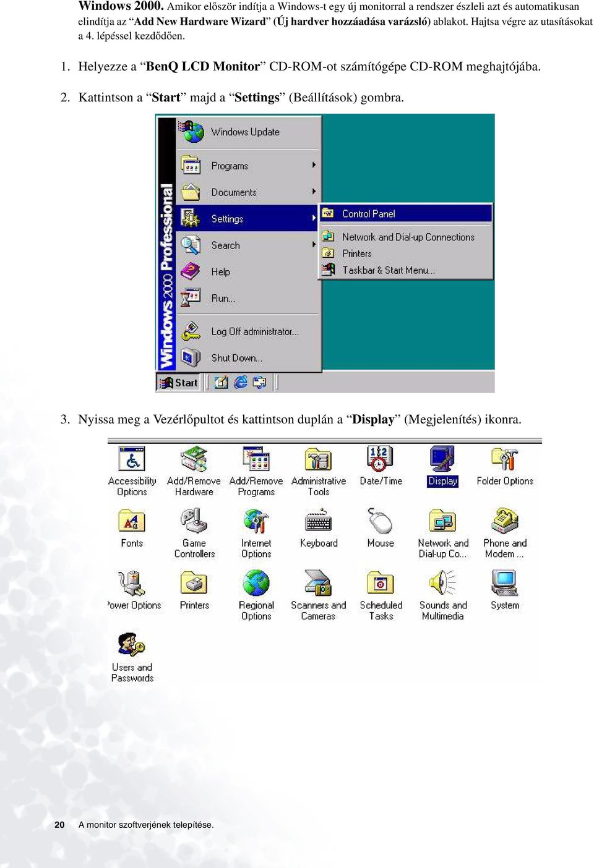594x868 pixels.
Task: Expand the Search submenu arrow
Action: pyautogui.click(x=314, y=245)
